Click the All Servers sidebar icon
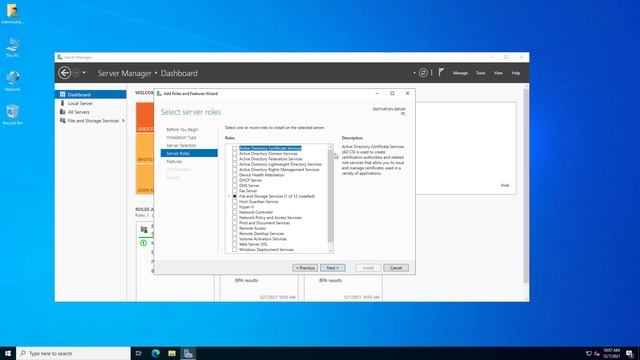640x360 pixels. point(62,112)
